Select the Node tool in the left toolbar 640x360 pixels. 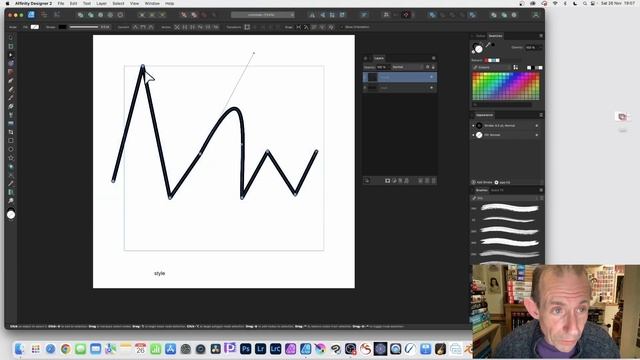[x=11, y=55]
